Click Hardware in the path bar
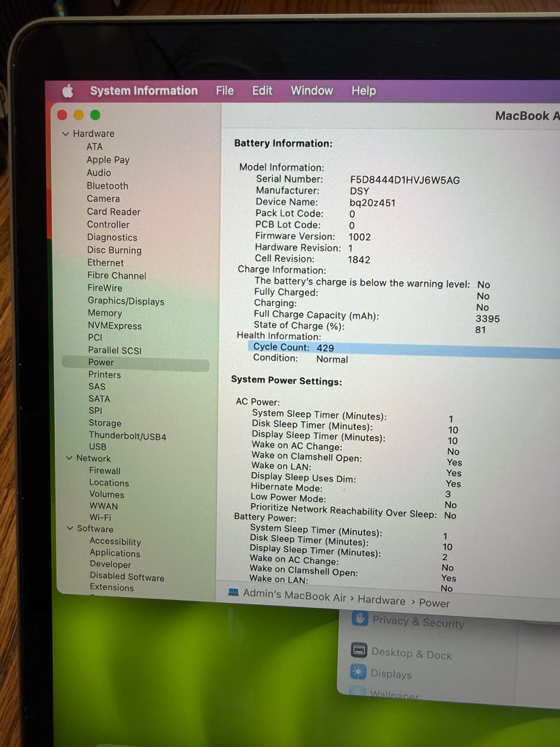Image resolution: width=560 pixels, height=747 pixels. tap(382, 600)
